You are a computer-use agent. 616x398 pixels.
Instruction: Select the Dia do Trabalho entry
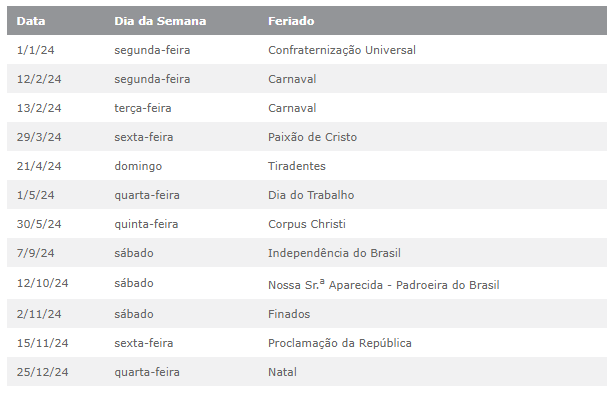(x=311, y=195)
